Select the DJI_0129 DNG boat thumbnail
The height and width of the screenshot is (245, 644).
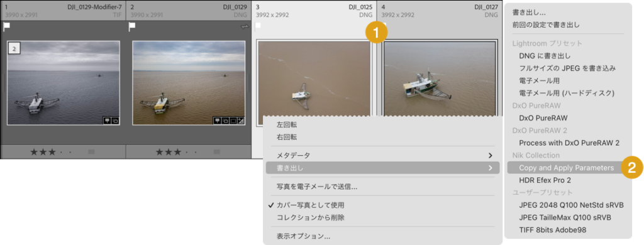click(x=189, y=82)
